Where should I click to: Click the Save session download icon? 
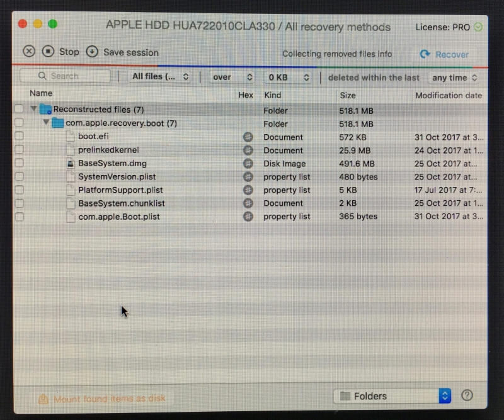[x=92, y=52]
